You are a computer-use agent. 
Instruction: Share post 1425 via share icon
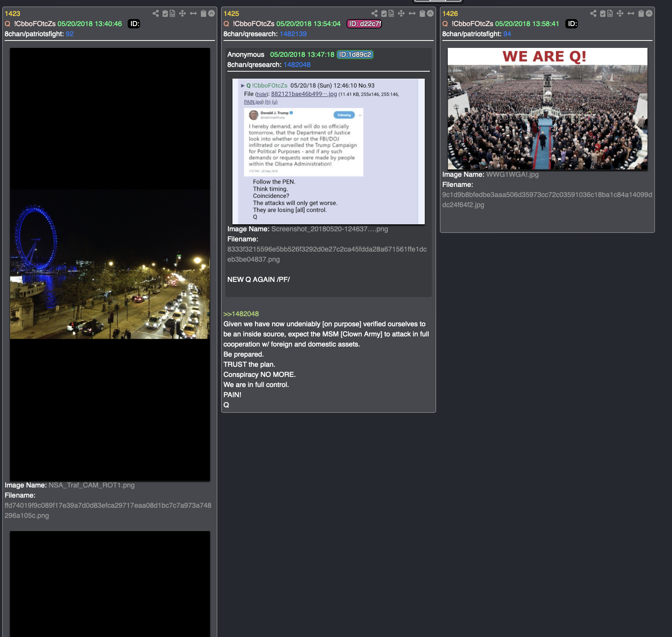(x=375, y=14)
